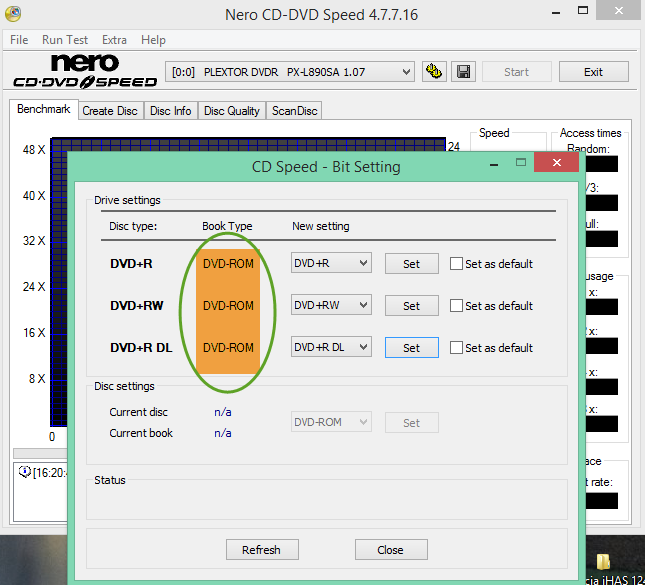The height and width of the screenshot is (585, 645).
Task: Open the DVD+RW new setting dropdown
Action: click(x=331, y=305)
